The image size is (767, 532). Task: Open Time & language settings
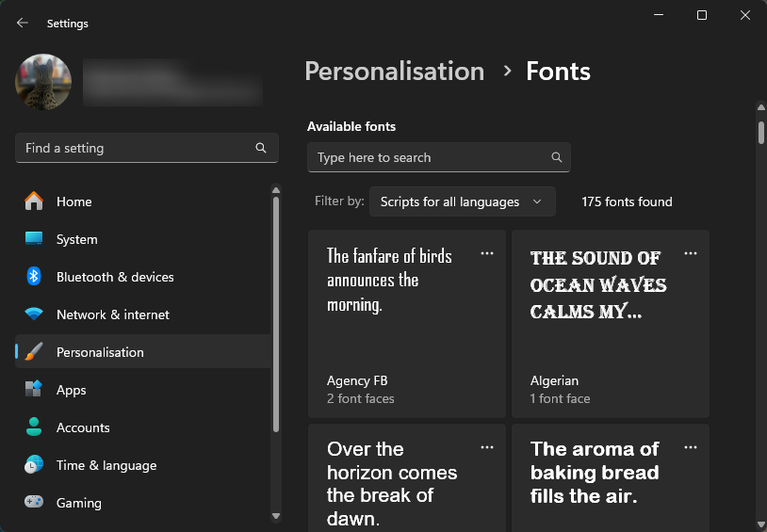click(106, 465)
